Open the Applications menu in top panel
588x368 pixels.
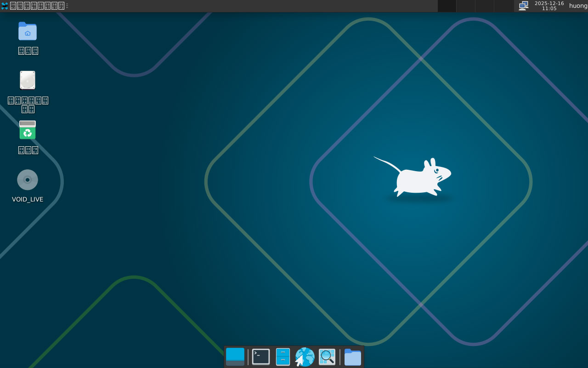37,6
